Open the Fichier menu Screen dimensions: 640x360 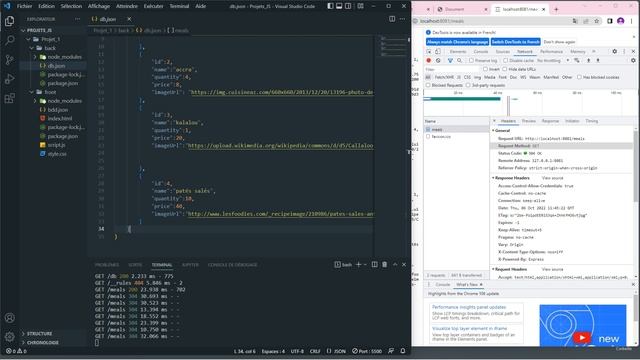24,6
